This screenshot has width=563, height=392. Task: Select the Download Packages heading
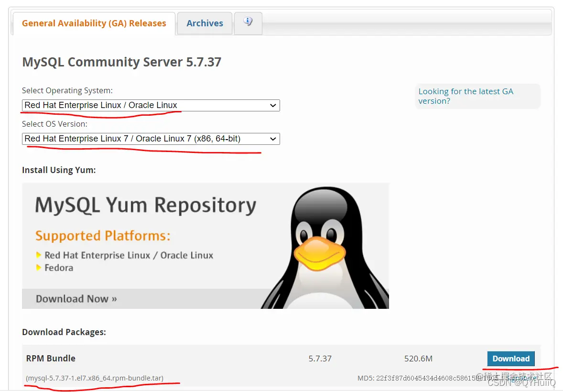[64, 332]
